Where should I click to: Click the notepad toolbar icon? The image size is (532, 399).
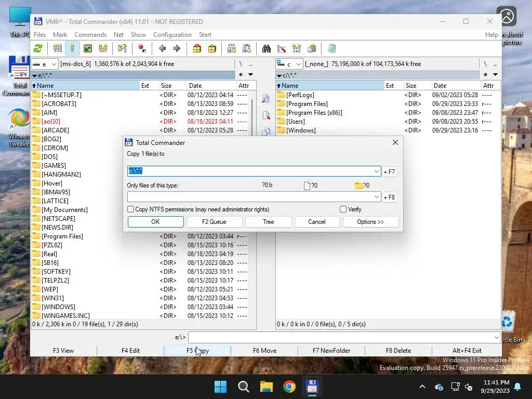[x=331, y=48]
